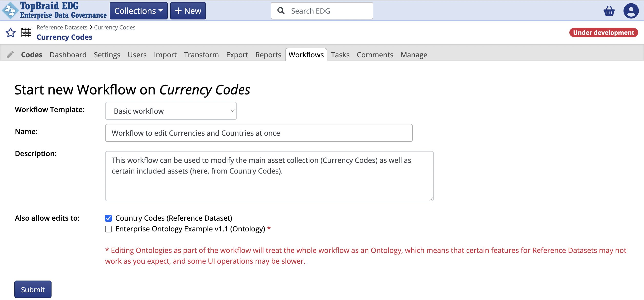Click the search magnifier icon
The image size is (644, 300).
coord(281,11)
